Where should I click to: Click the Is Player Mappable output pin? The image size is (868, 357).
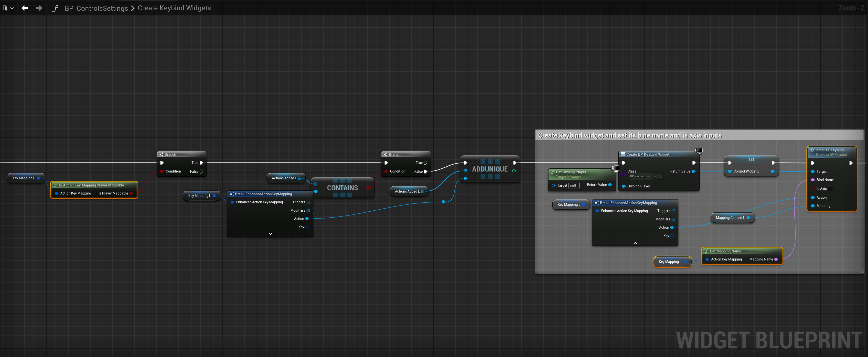pos(131,194)
